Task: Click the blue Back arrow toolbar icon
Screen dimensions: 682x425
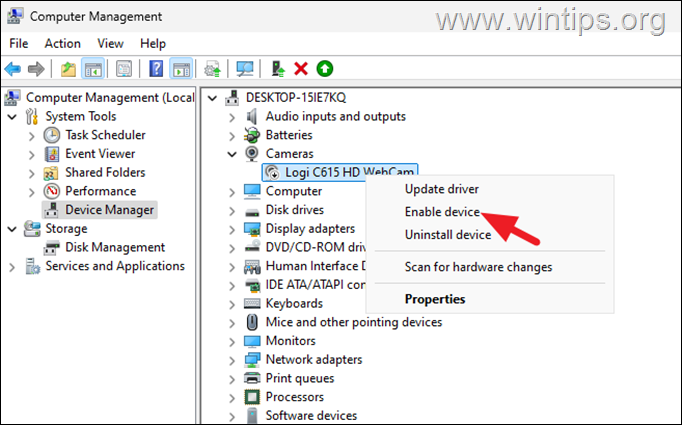Action: [x=13, y=69]
